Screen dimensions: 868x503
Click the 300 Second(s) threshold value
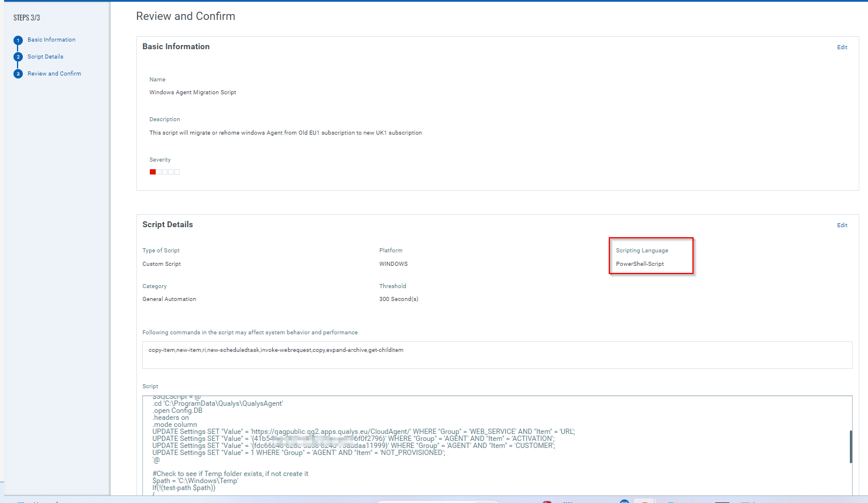tap(399, 299)
